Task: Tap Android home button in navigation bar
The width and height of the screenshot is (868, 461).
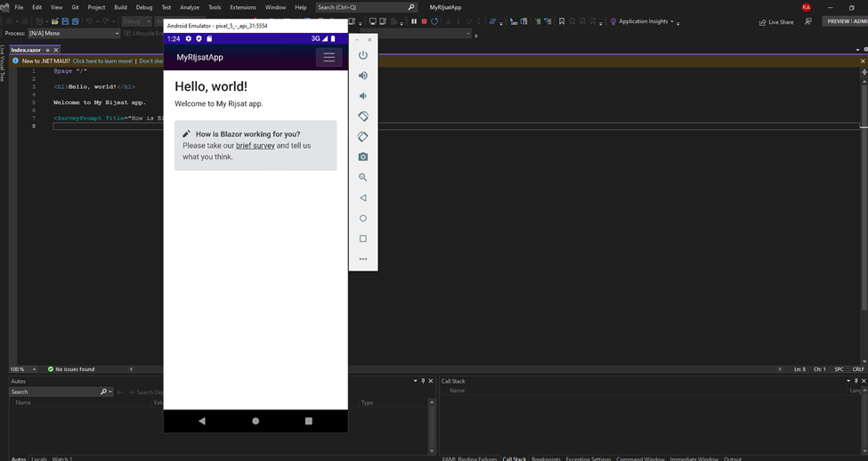Action: [256, 421]
